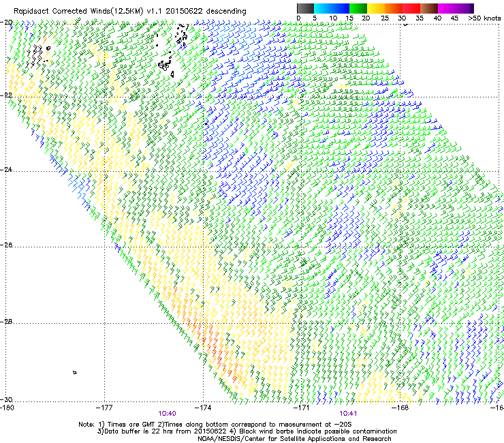
Task: Click the '-26' latitude axis label
Action: point(6,245)
